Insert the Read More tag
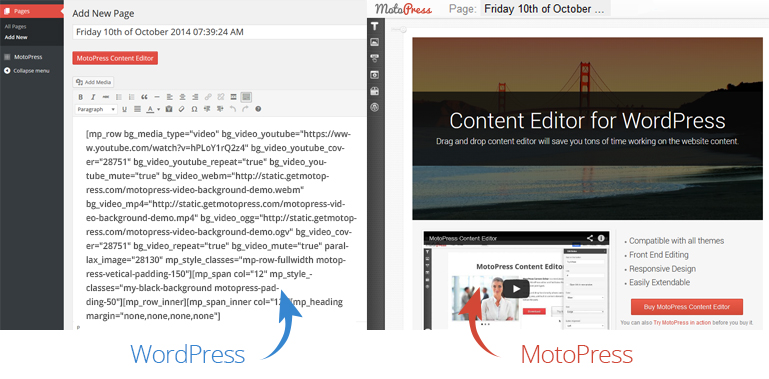 pos(233,97)
